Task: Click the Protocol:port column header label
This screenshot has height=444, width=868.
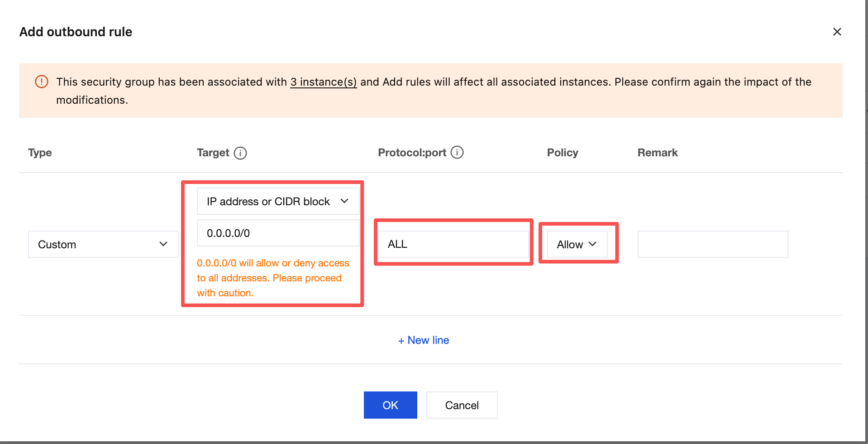Action: coord(412,153)
